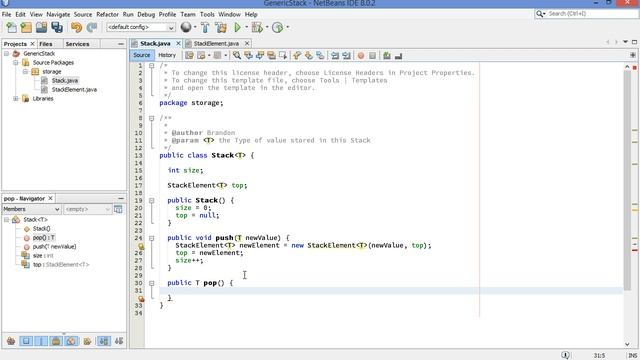Viewport: 640px width, 360px height.
Task: Click Sort by Source in Navigator
Action: (x=119, y=341)
